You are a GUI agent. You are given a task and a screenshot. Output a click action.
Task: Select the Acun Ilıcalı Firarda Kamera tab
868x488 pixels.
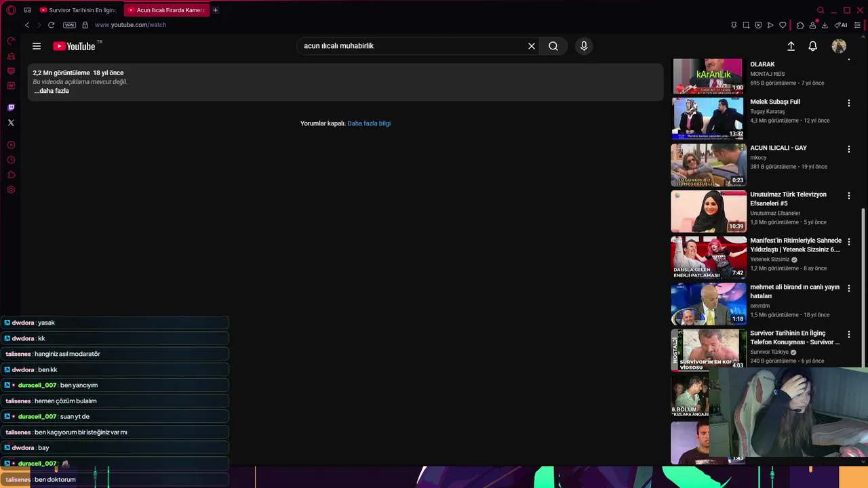[x=166, y=10]
